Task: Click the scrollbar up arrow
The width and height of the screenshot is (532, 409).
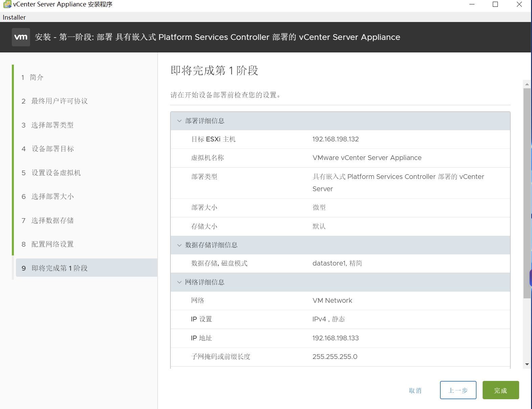Action: tap(527, 84)
